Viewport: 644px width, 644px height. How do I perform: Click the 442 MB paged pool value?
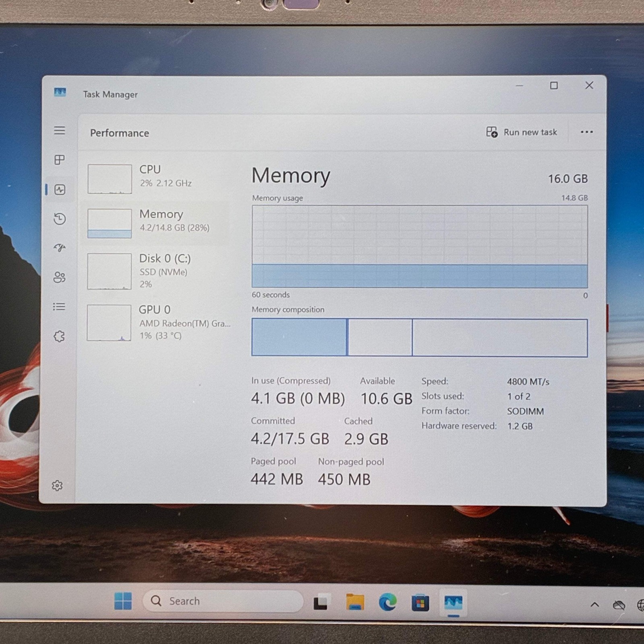[277, 479]
